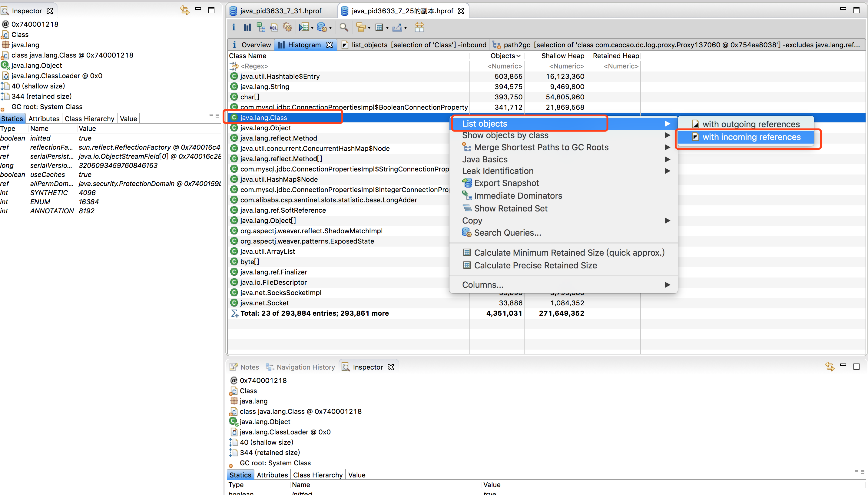This screenshot has height=495, width=868.
Task: Click the Histogram bar-chart toolbar icon
Action: pos(247,27)
